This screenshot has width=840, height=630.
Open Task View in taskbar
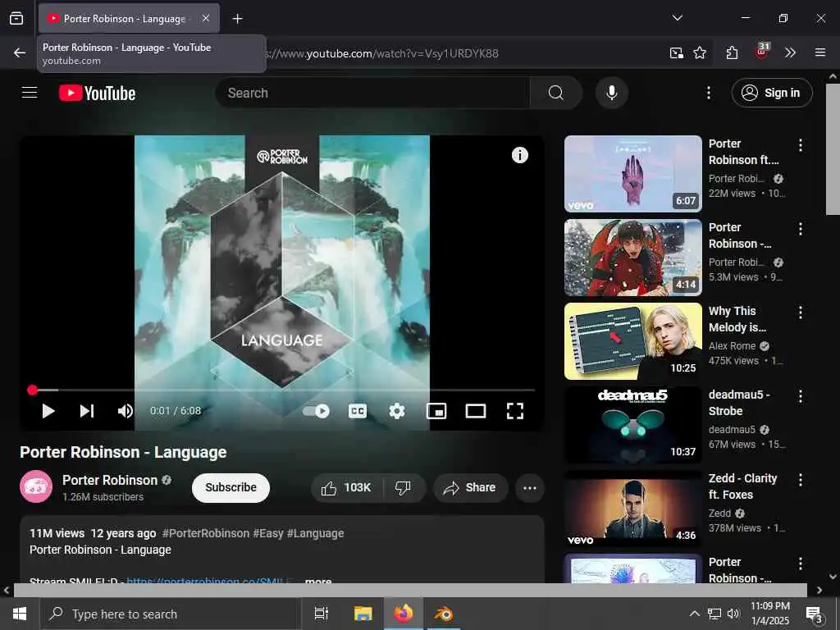coord(322,614)
